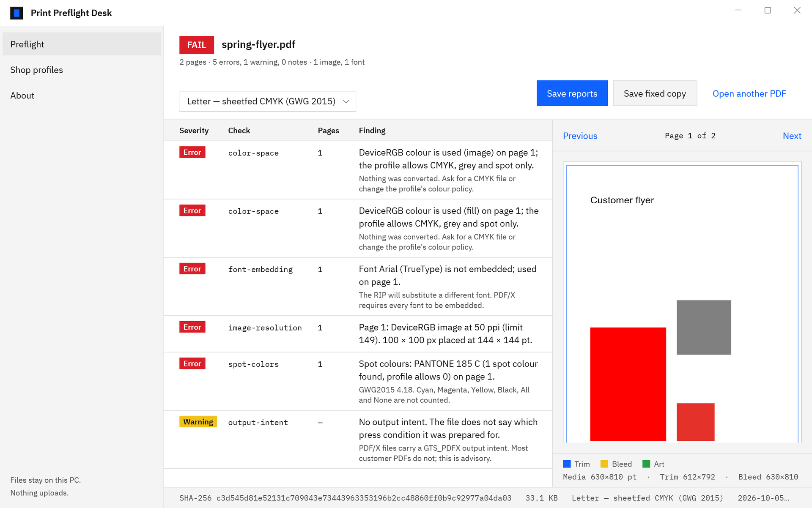Select the DeviceRGB image color-space finding
Viewport: 812px width, 508px height.
click(358, 170)
